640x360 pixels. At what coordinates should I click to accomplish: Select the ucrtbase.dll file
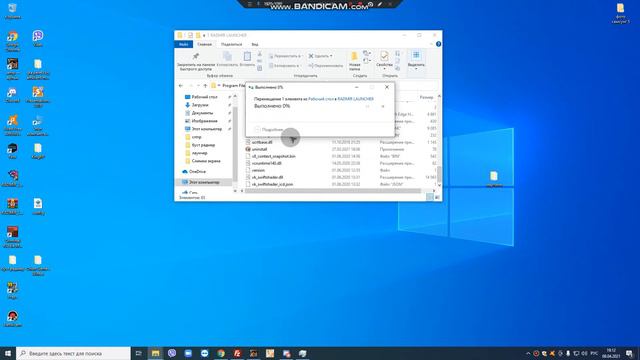(x=262, y=142)
